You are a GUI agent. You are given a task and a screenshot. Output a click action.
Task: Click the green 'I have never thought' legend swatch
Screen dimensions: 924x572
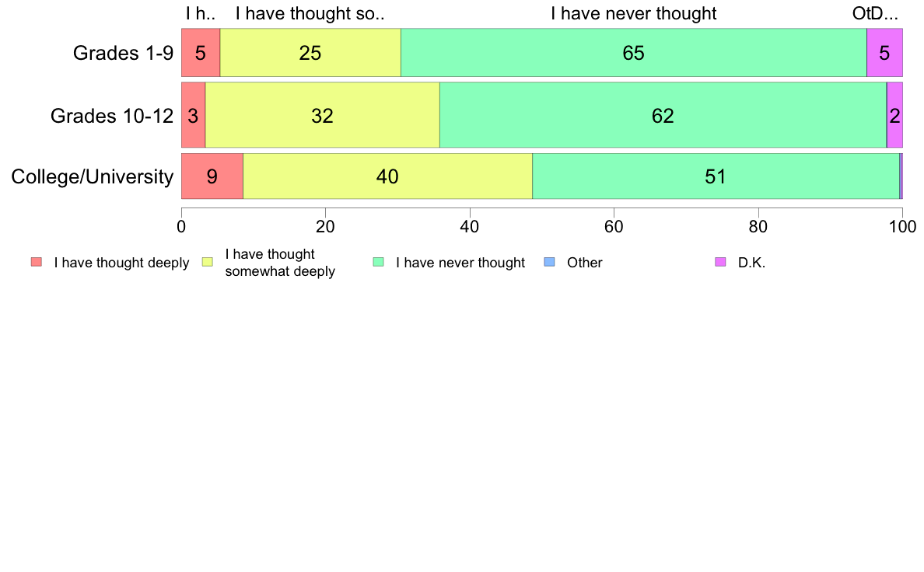(378, 262)
